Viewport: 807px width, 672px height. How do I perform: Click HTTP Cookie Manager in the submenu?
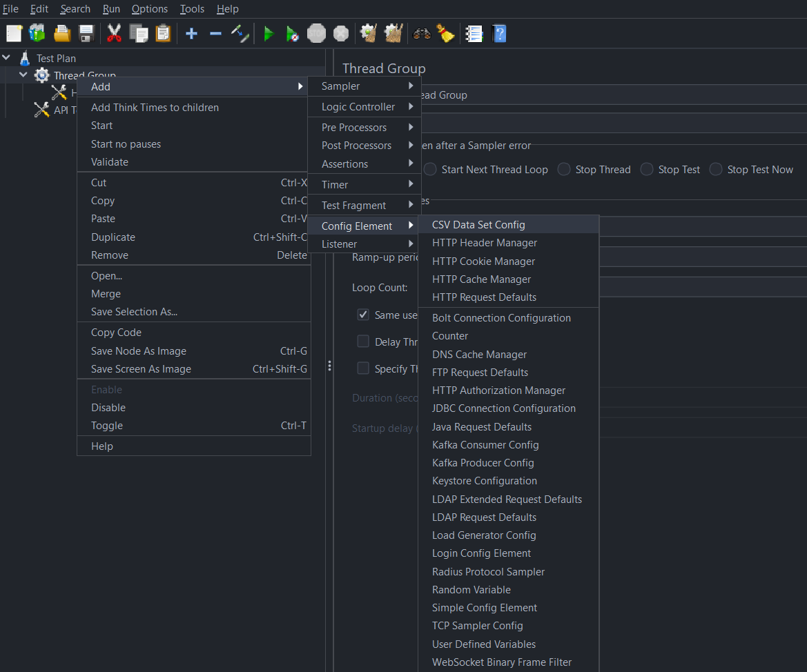pos(483,261)
